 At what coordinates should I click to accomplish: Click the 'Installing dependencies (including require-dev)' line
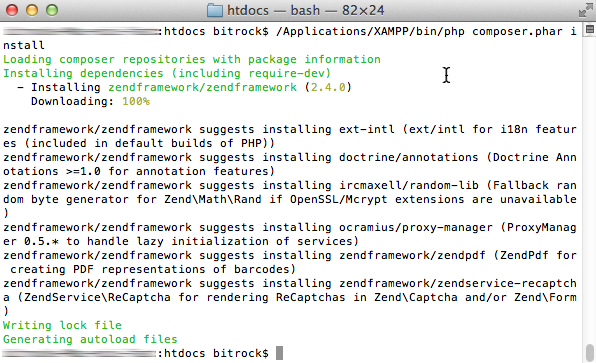pyautogui.click(x=167, y=73)
